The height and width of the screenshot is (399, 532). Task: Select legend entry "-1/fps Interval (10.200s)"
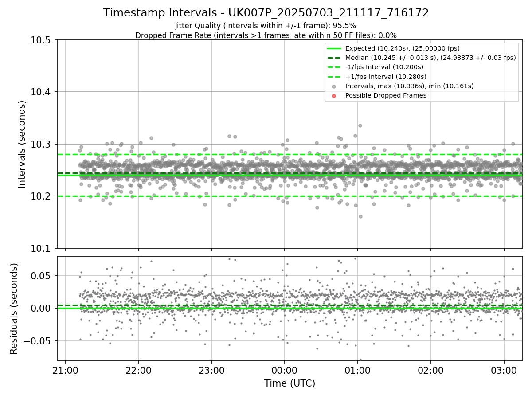pos(384,67)
